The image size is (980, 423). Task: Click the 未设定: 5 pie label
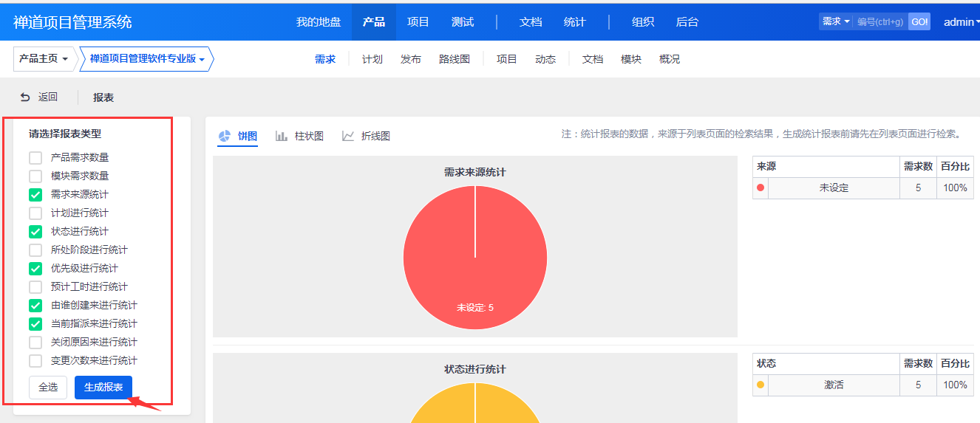[x=475, y=307]
